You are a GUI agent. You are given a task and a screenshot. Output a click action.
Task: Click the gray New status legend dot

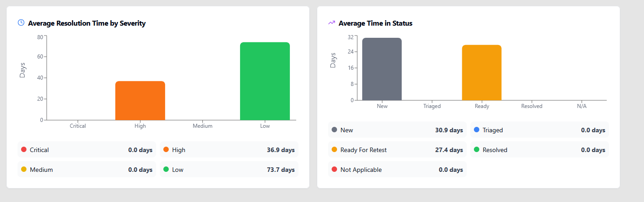(334, 130)
